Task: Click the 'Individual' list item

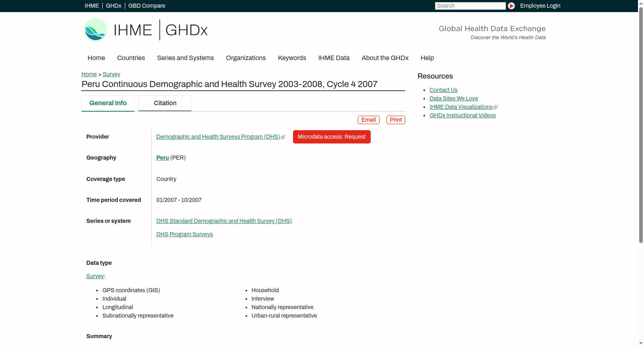Action: (114, 299)
